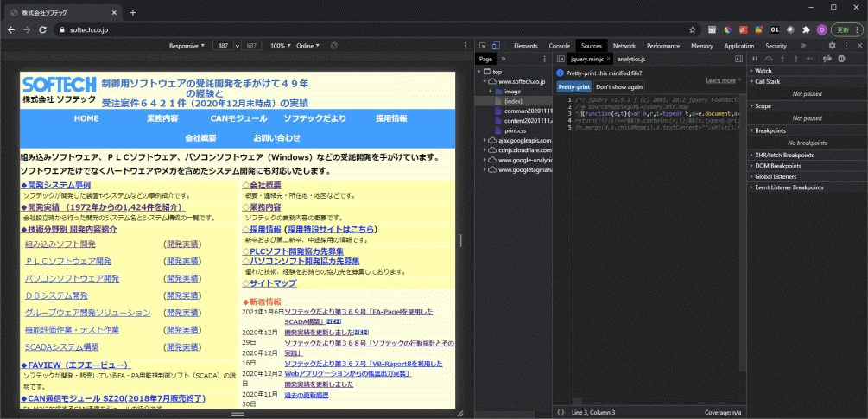Image resolution: width=868 pixels, height=419 pixels.
Task: Switch to the Network panel
Action: click(624, 46)
